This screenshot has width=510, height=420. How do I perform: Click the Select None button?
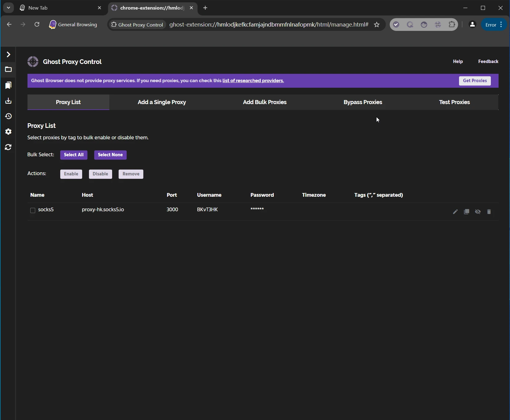(x=110, y=155)
